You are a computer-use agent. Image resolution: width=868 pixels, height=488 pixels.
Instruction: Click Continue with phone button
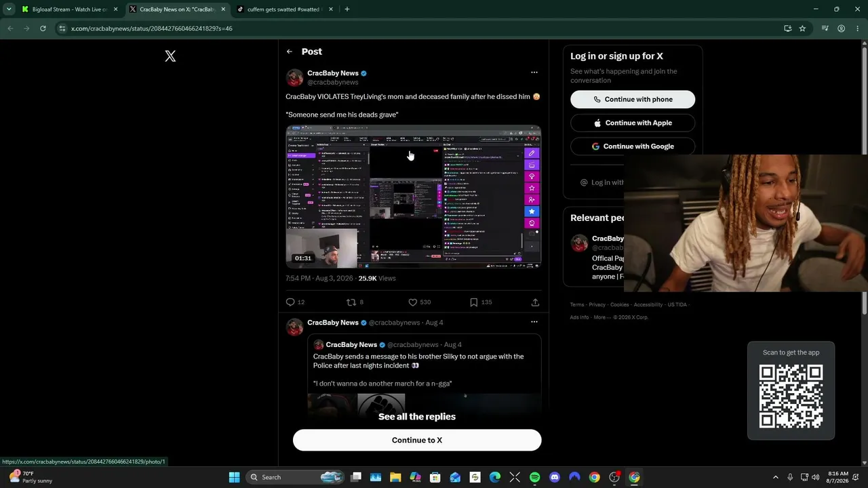tap(633, 100)
